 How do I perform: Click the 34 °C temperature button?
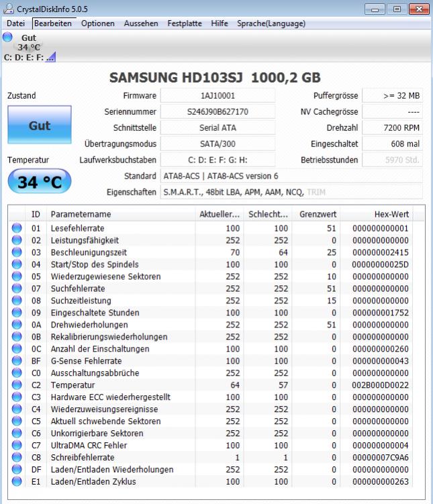click(40, 181)
